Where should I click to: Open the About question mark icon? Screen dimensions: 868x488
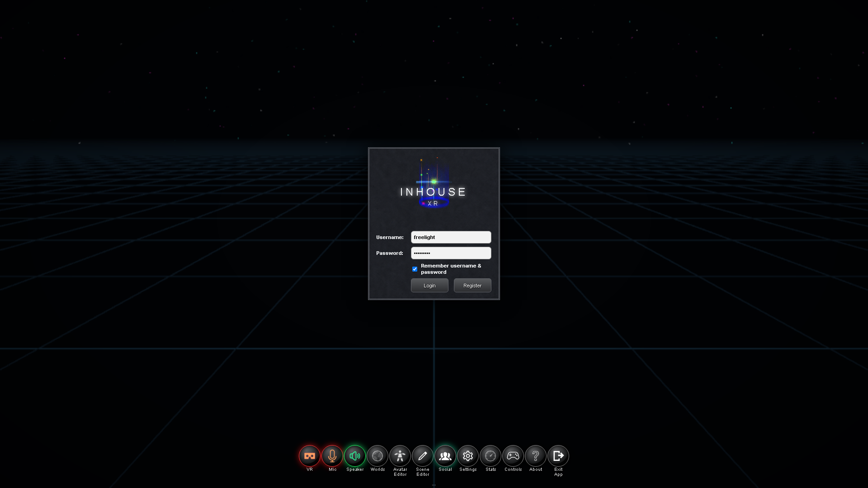(x=536, y=456)
